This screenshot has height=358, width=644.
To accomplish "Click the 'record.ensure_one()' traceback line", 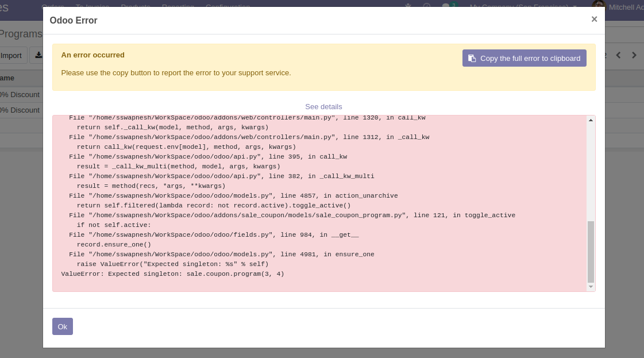I will point(114,245).
